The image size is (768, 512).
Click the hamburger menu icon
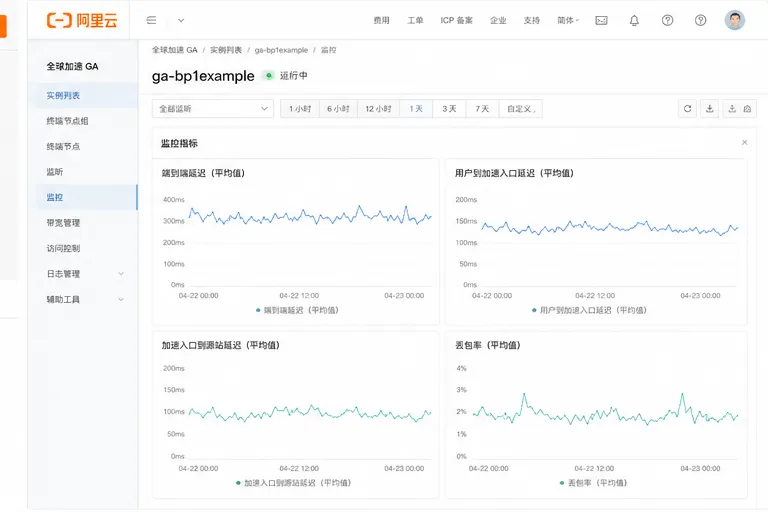point(151,20)
